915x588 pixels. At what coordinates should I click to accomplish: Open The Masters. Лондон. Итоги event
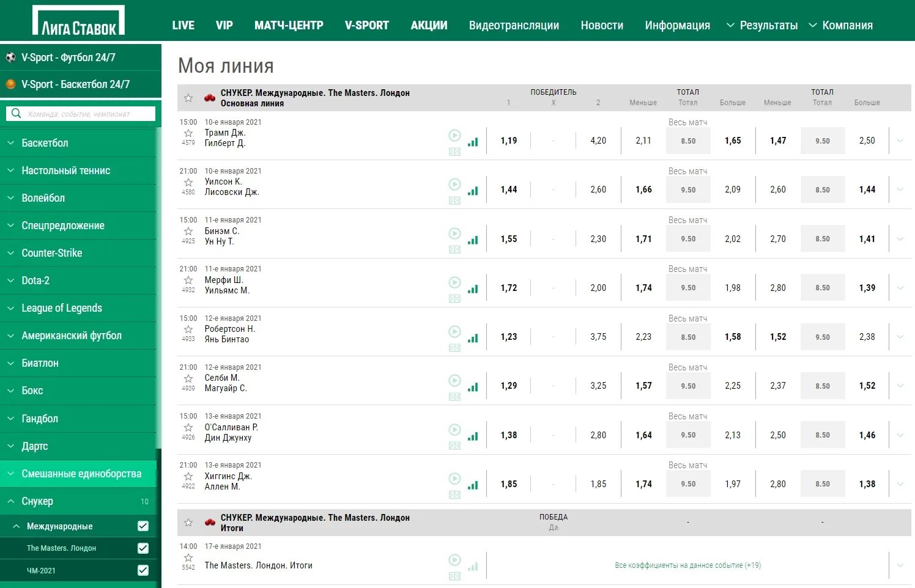(258, 565)
